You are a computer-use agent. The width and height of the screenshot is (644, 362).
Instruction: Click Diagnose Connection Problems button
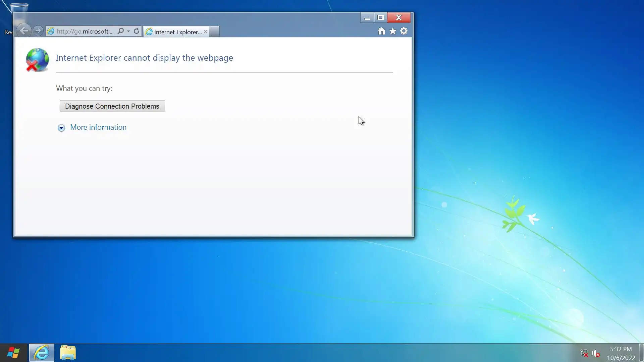point(112,106)
